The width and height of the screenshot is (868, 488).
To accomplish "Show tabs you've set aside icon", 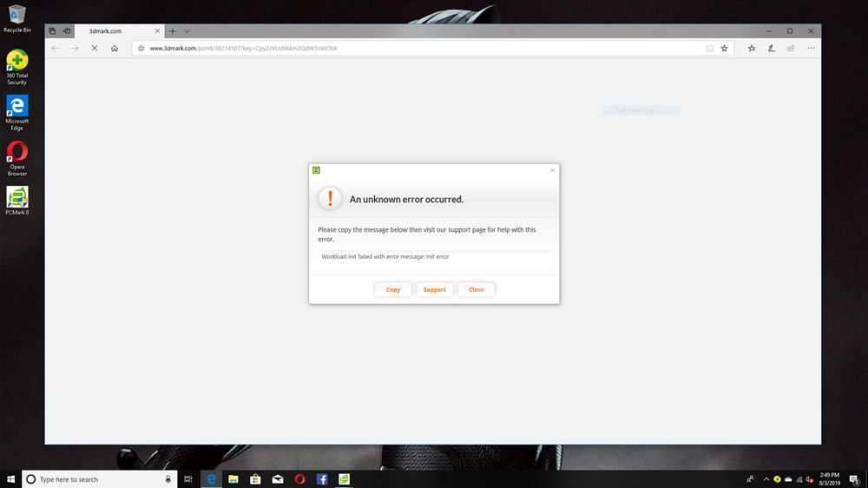I will point(52,31).
